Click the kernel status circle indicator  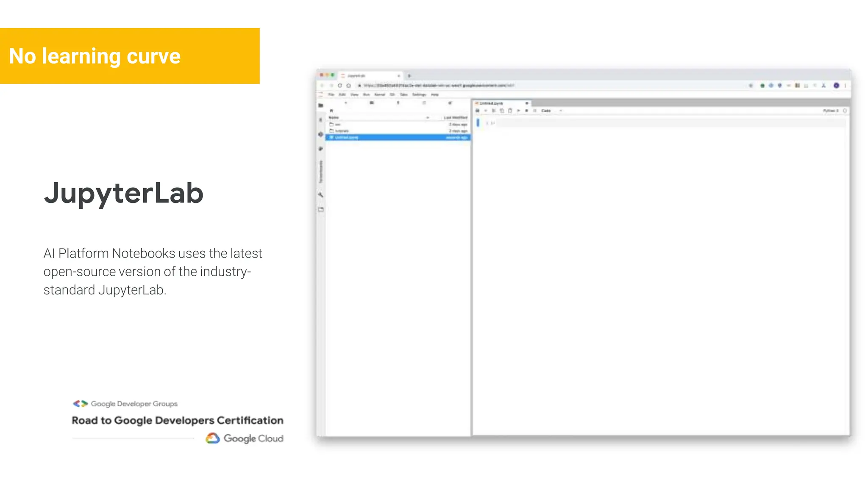pos(845,111)
